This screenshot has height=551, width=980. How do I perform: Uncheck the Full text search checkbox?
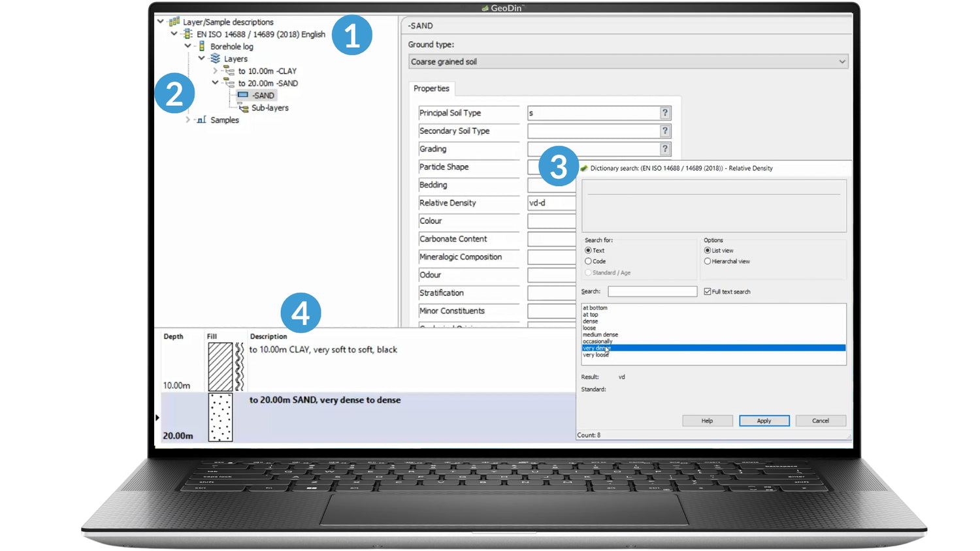click(x=707, y=292)
